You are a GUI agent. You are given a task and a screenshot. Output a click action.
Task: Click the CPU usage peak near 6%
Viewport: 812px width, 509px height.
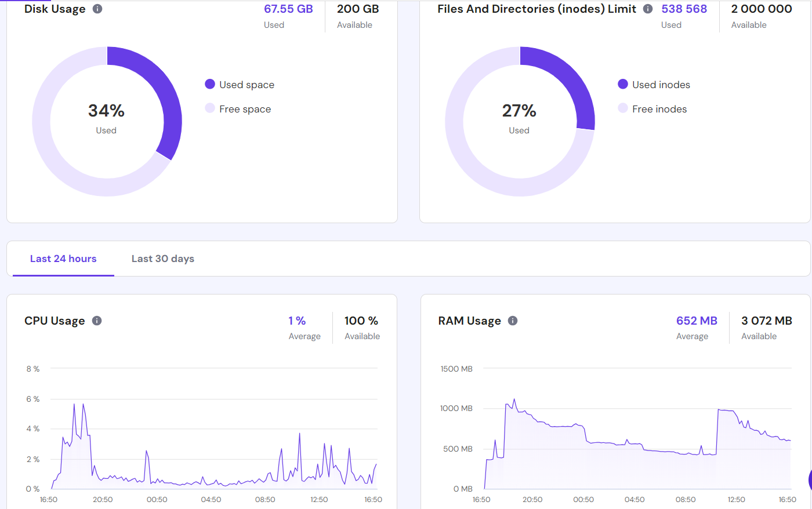pyautogui.click(x=74, y=404)
